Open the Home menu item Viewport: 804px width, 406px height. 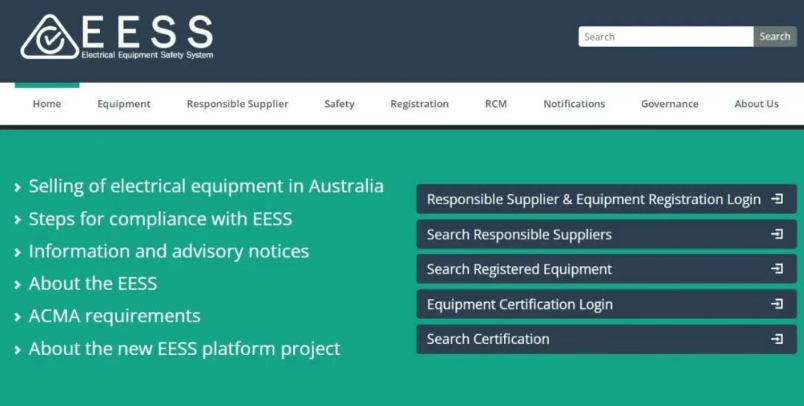[47, 104]
